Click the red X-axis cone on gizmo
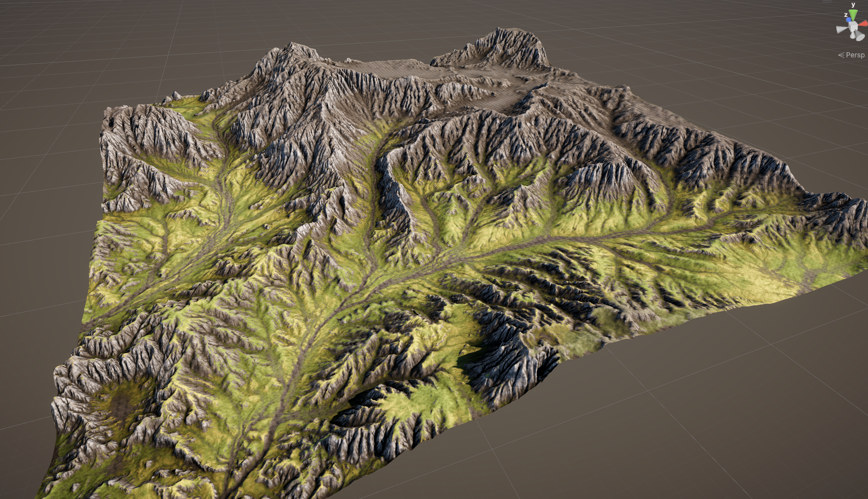The image size is (868, 499). 864,24
